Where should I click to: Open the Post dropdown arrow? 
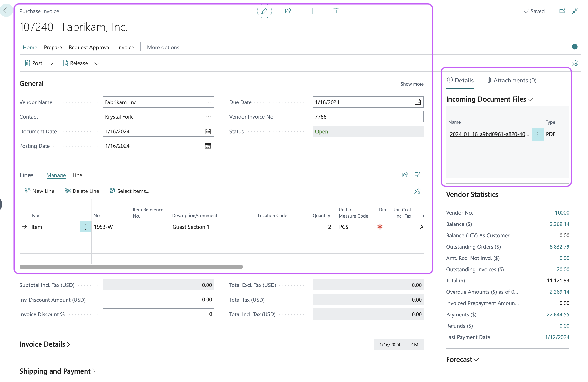coord(51,63)
